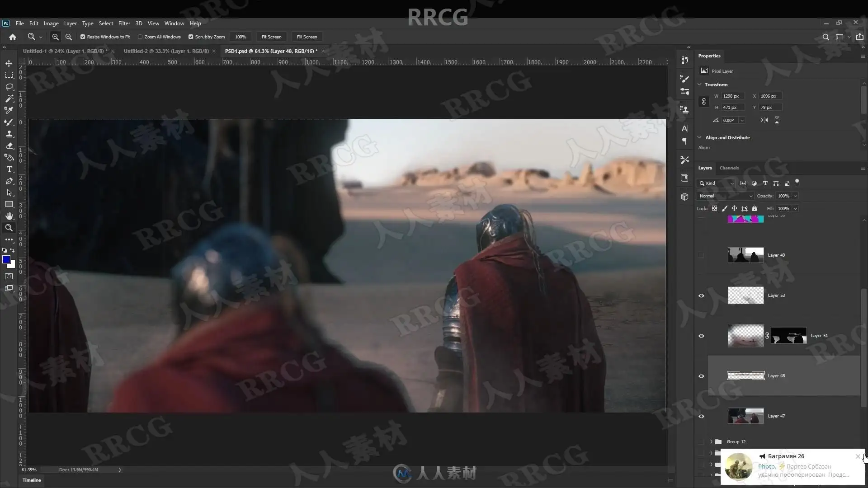Select the Lasso tool
This screenshot has width=868, height=488.
coord(9,87)
